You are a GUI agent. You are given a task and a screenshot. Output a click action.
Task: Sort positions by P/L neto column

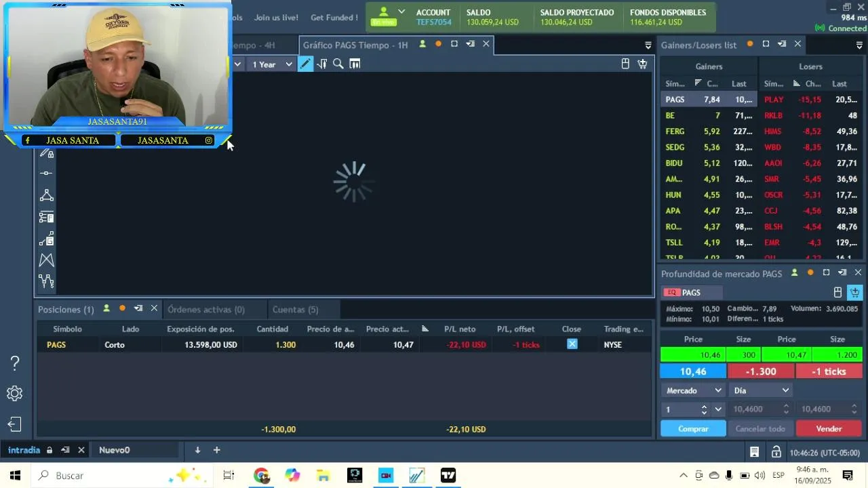pos(460,329)
